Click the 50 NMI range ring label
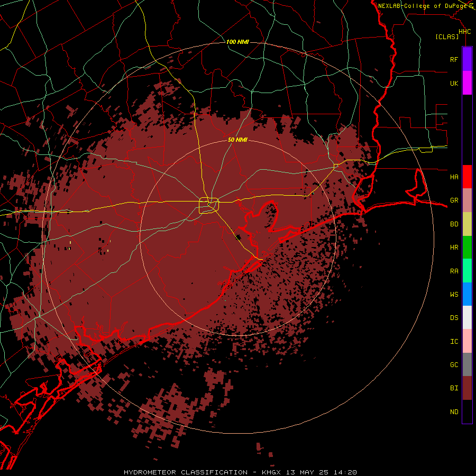The width and height of the screenshot is (476, 476). pyautogui.click(x=237, y=140)
